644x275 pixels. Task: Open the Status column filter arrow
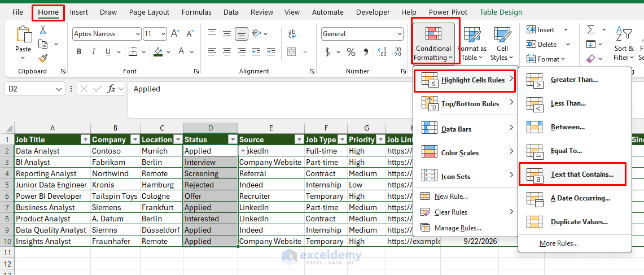click(232, 140)
